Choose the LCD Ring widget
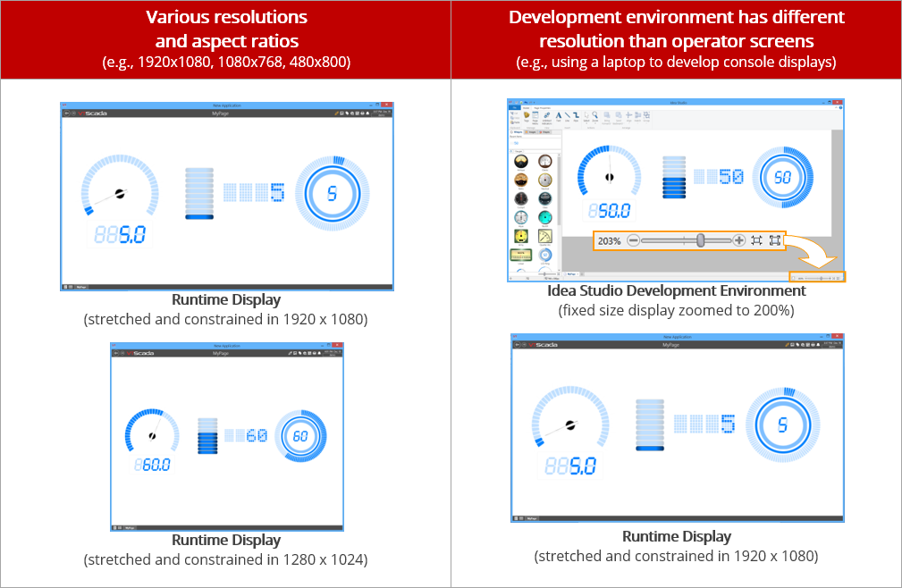This screenshot has height=588, width=902. click(545, 255)
